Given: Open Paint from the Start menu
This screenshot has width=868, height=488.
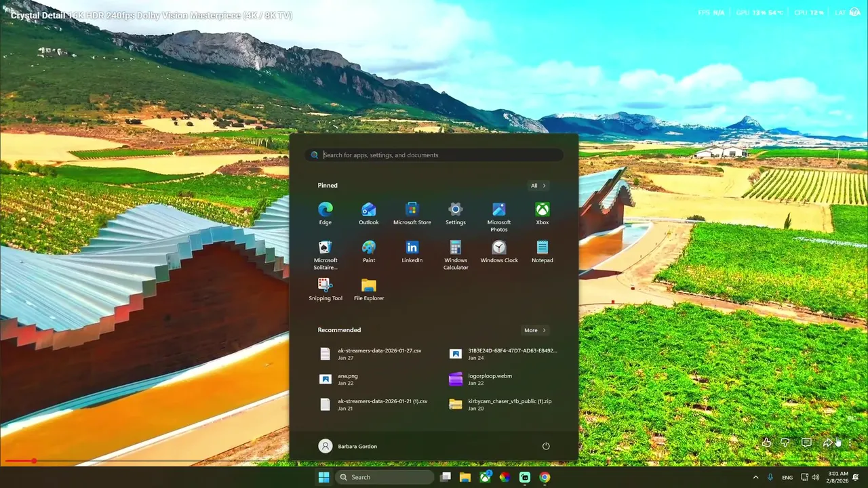Looking at the screenshot, I should coord(369,251).
